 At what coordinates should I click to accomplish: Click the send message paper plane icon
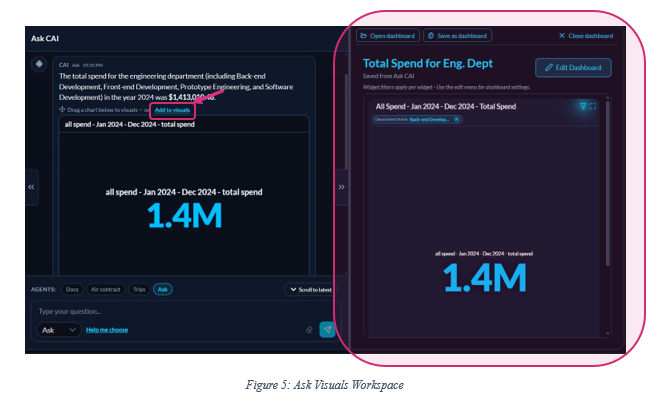click(327, 329)
